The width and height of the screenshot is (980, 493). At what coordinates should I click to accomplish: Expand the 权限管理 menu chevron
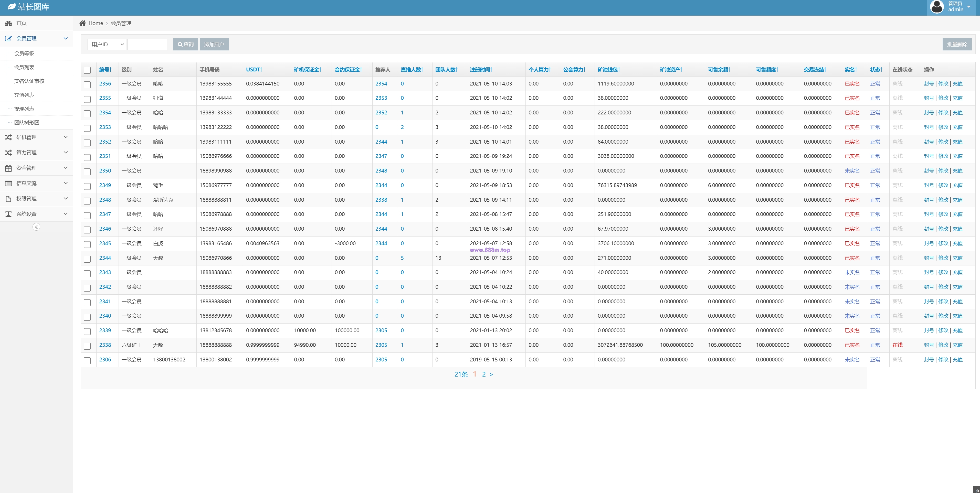(x=66, y=199)
